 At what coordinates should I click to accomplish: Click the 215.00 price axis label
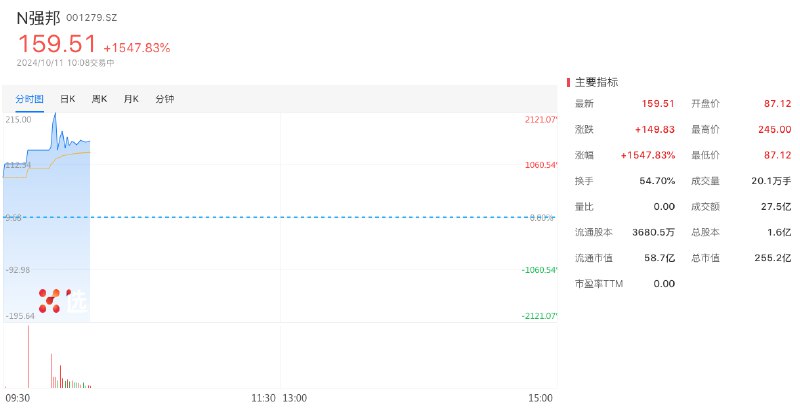point(18,119)
